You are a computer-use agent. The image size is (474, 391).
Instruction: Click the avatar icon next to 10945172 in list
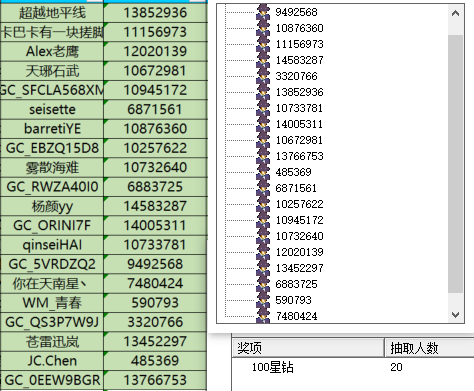point(263,220)
